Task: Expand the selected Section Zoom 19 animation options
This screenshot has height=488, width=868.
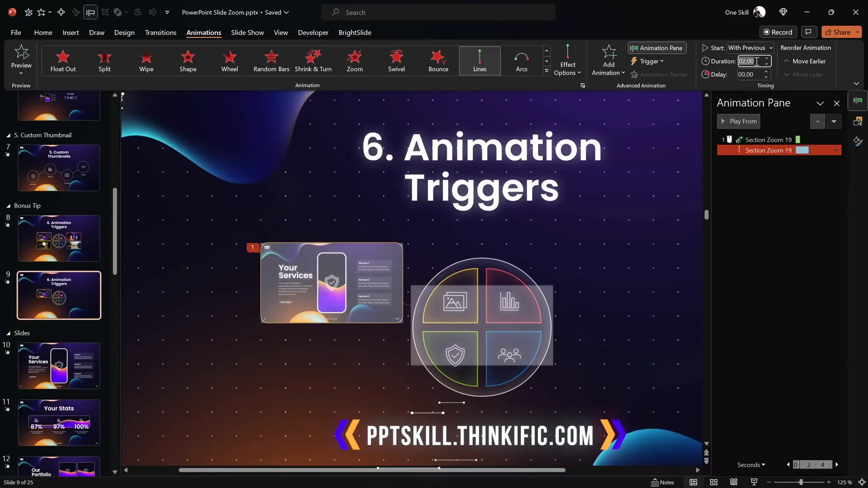Action: [836, 150]
